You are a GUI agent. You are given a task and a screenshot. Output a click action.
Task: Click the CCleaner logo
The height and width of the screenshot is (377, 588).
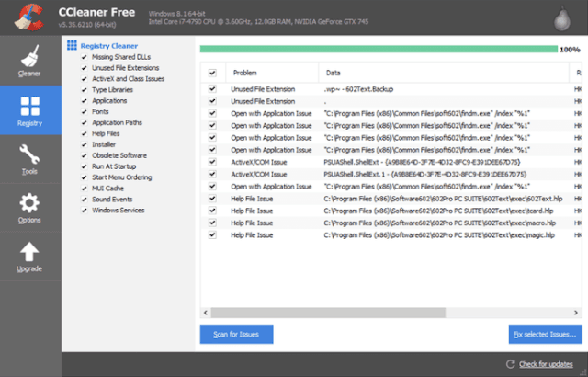(x=28, y=17)
